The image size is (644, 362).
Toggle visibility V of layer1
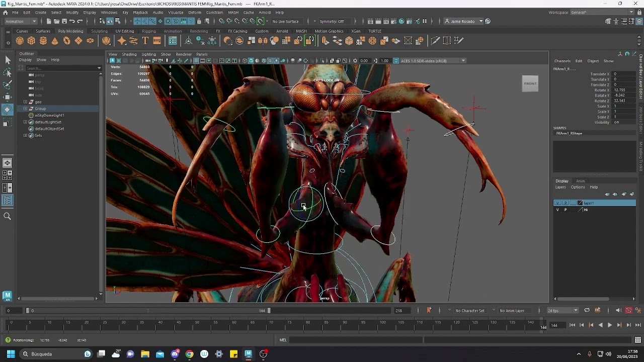click(557, 203)
